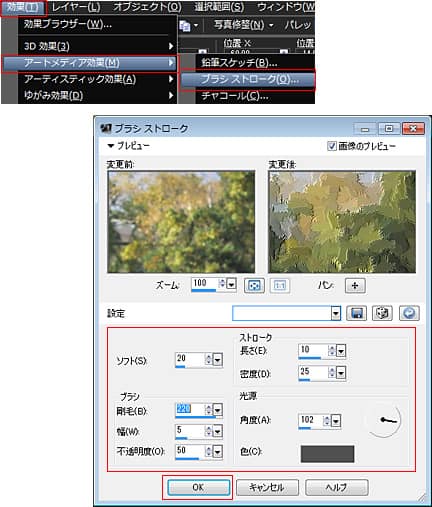Open the ズーム value dropdown arrow
The height and width of the screenshot is (507, 432).
[x=231, y=284]
